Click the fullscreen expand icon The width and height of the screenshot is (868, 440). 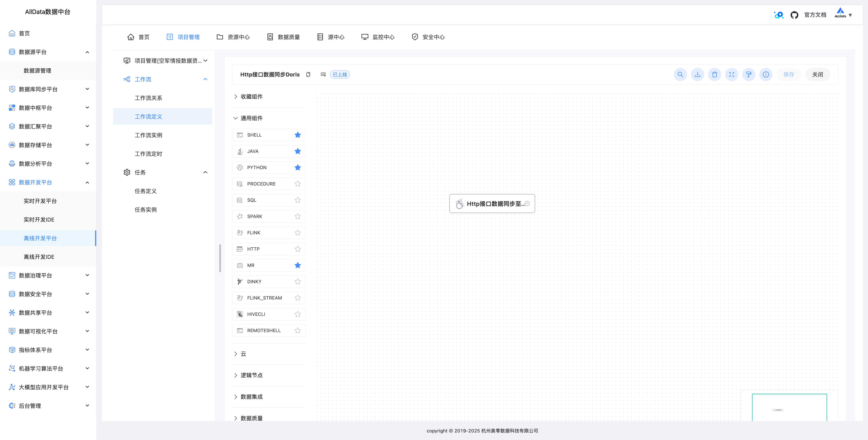(732, 74)
